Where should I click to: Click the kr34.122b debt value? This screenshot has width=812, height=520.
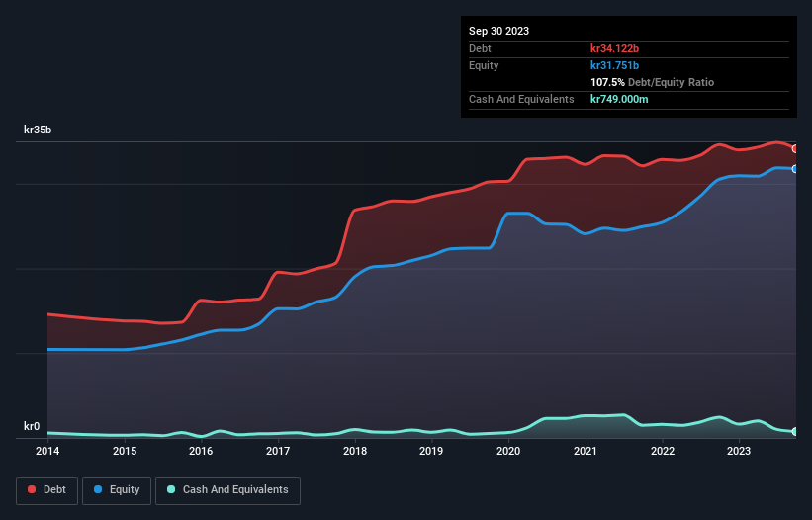(x=615, y=48)
